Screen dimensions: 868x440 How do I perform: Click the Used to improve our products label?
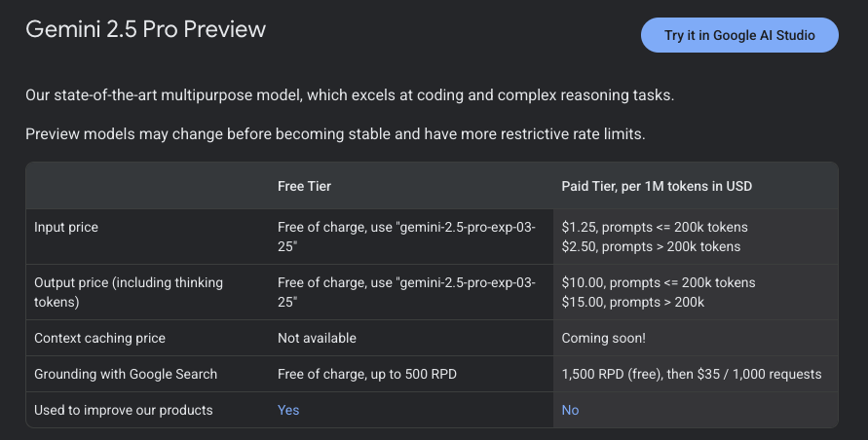(x=123, y=410)
